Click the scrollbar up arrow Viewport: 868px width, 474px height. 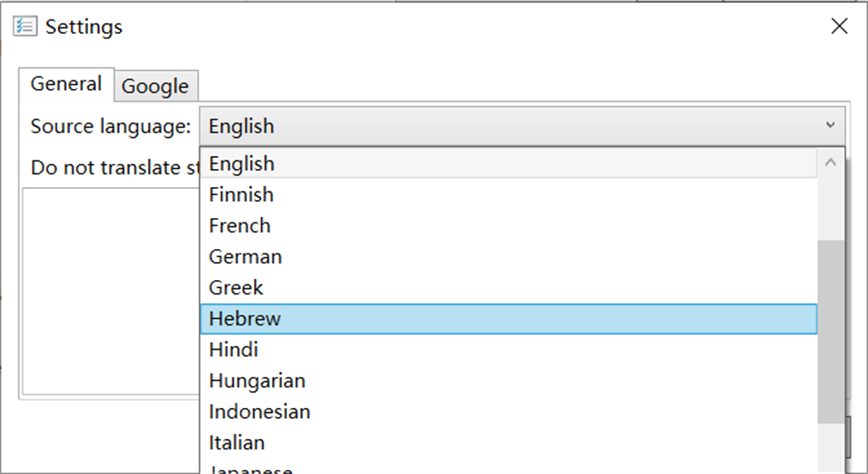(x=831, y=161)
